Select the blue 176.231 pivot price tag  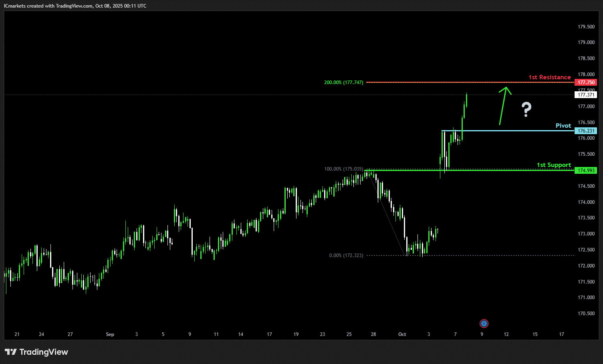(586, 131)
